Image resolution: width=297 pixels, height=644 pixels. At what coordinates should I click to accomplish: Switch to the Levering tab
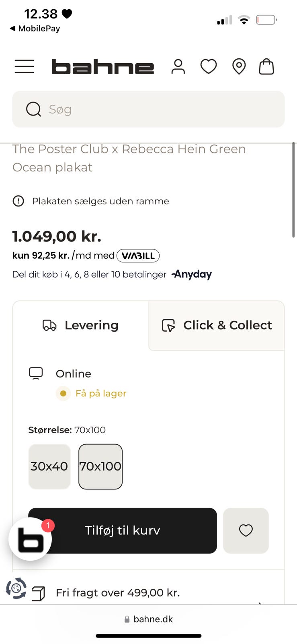click(x=81, y=325)
